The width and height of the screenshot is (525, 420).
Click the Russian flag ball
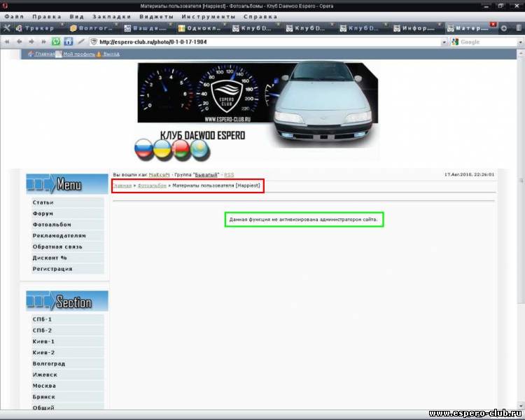(143, 148)
